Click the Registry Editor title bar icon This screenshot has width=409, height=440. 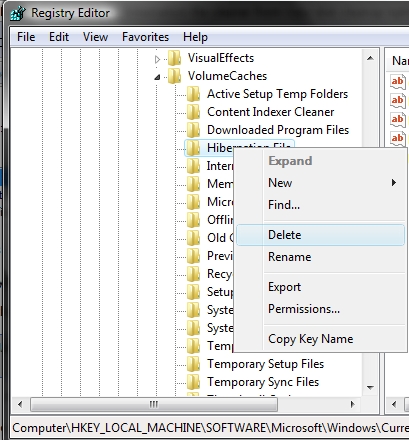(17, 14)
